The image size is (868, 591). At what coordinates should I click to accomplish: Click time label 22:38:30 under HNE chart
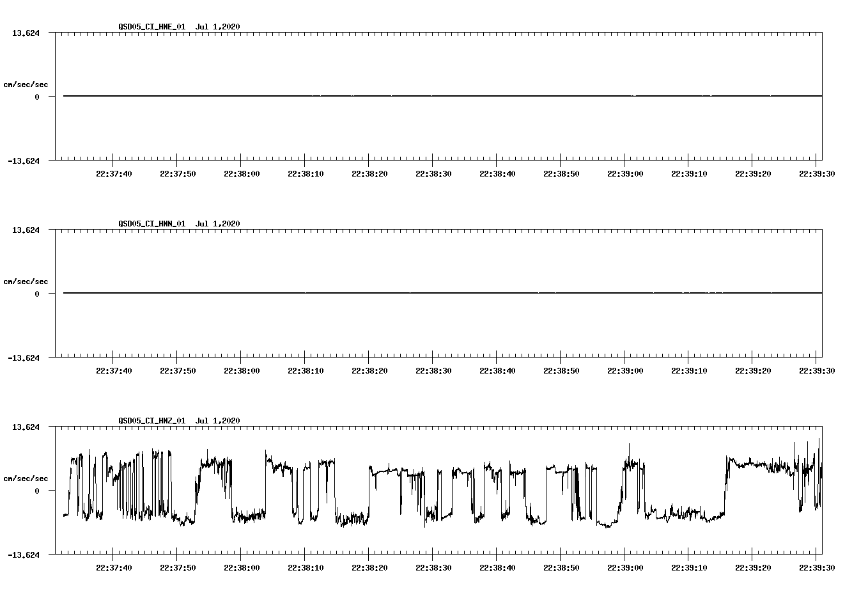433,173
